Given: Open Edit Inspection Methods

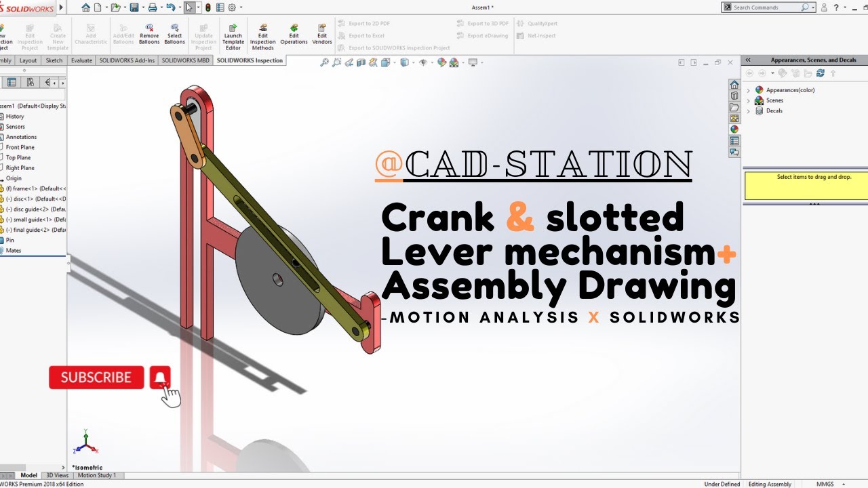Looking at the screenshot, I should 262,36.
